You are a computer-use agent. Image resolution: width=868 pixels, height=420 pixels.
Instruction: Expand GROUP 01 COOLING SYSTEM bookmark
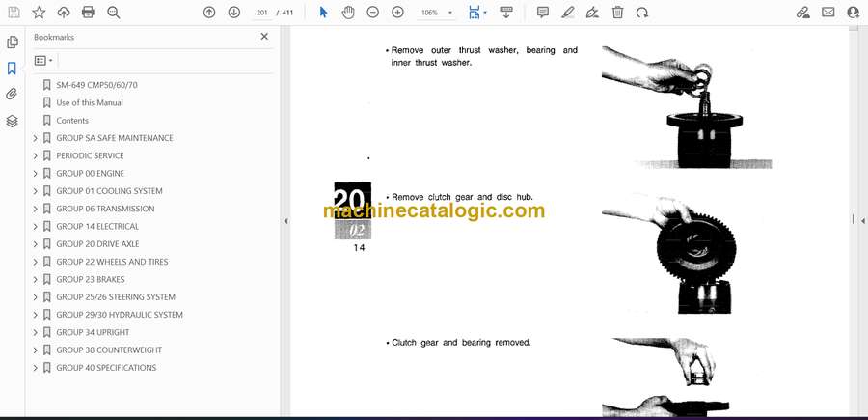(36, 191)
